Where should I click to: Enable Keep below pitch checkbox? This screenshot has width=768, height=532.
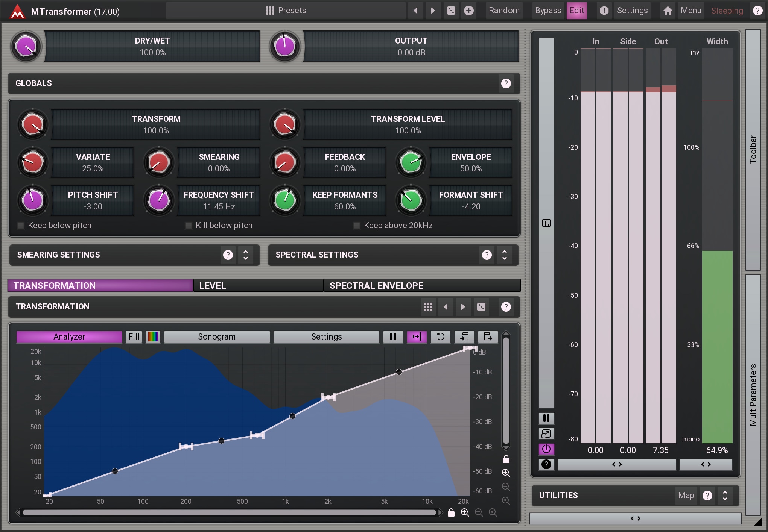click(x=21, y=226)
